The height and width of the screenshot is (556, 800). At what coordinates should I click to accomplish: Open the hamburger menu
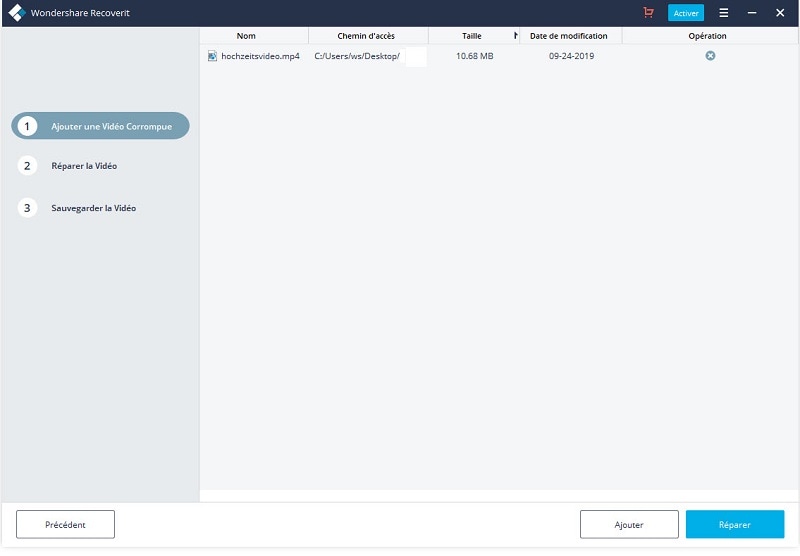(x=723, y=13)
